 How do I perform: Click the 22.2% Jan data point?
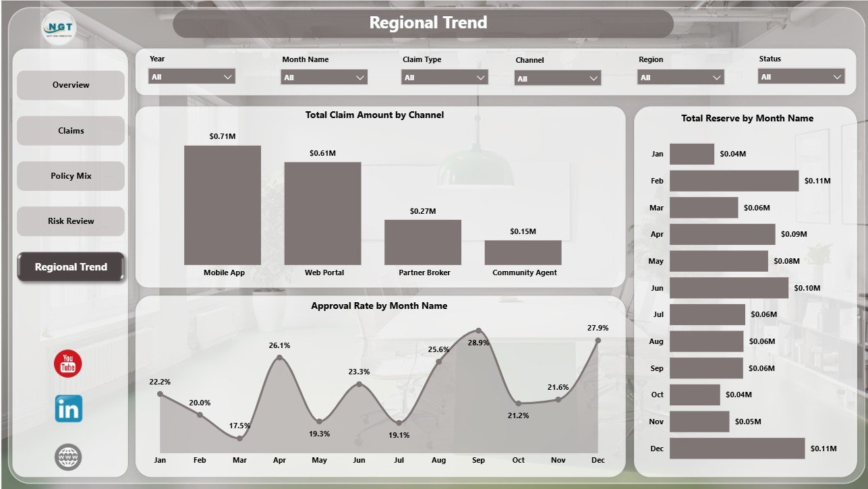click(160, 394)
